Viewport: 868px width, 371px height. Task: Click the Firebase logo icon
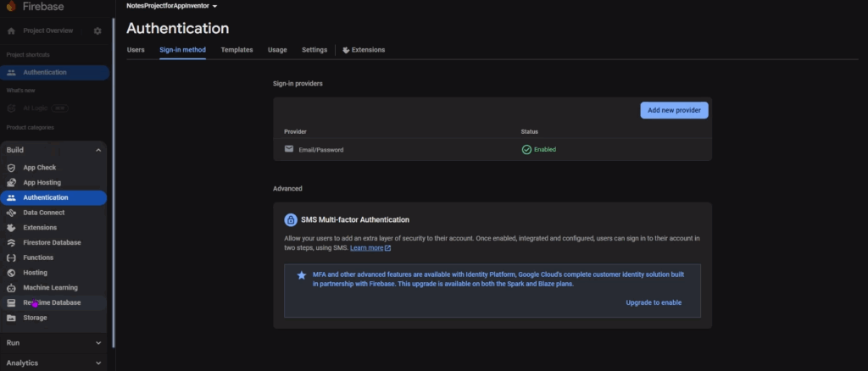tap(11, 6)
